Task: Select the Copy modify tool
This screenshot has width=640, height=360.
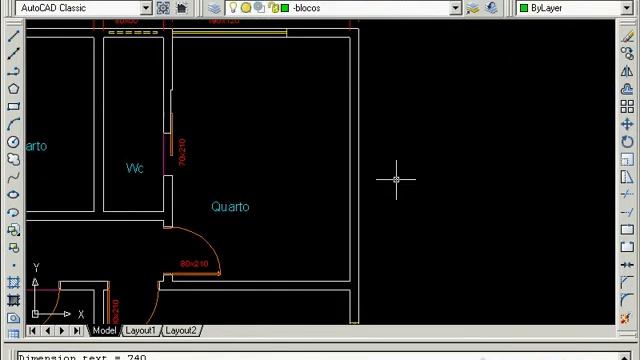Action: tap(627, 53)
